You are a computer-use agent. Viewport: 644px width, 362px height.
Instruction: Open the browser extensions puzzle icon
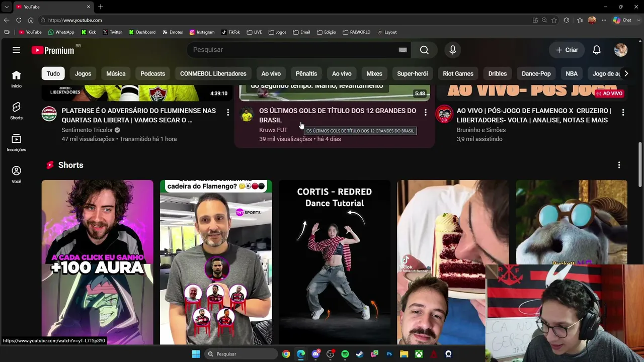[x=567, y=20]
